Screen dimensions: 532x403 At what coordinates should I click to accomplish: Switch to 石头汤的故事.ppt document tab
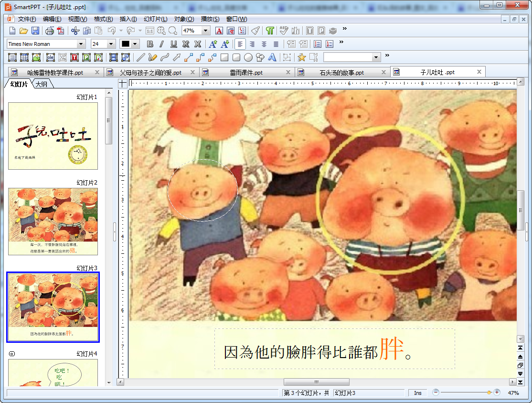[341, 72]
